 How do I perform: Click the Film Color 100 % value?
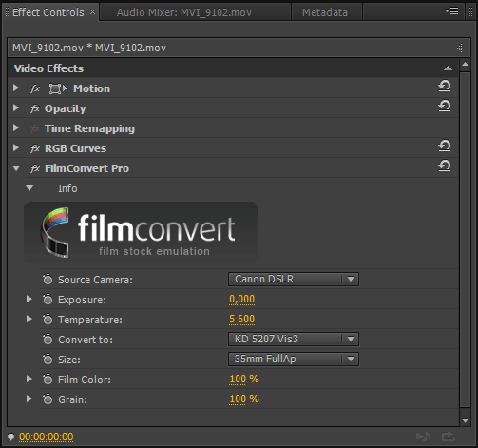pos(244,379)
